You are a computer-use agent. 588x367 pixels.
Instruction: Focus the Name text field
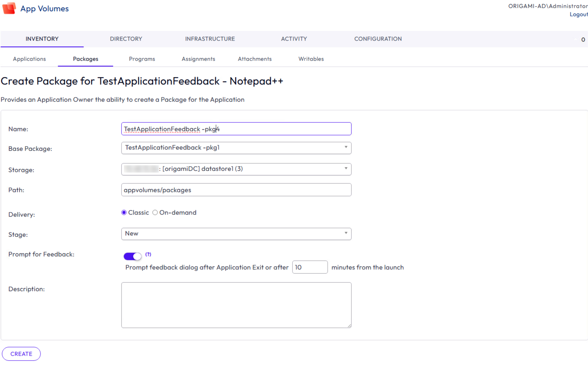coord(236,129)
